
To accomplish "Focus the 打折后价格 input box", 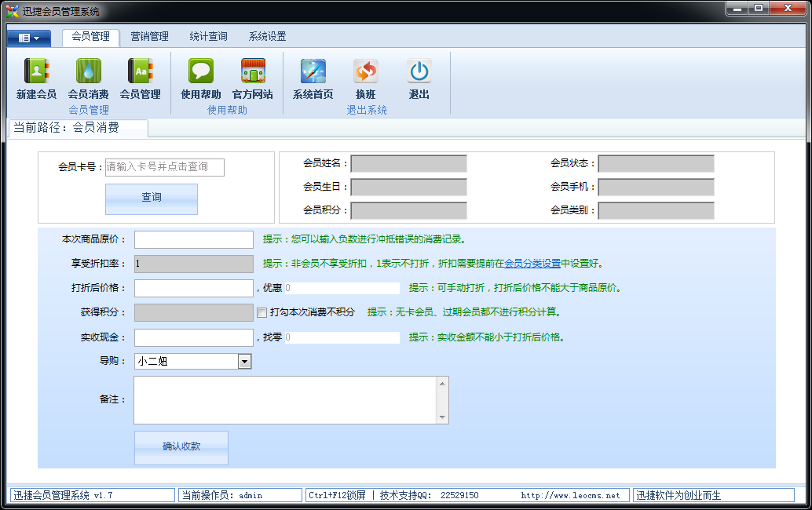I will 194,288.
